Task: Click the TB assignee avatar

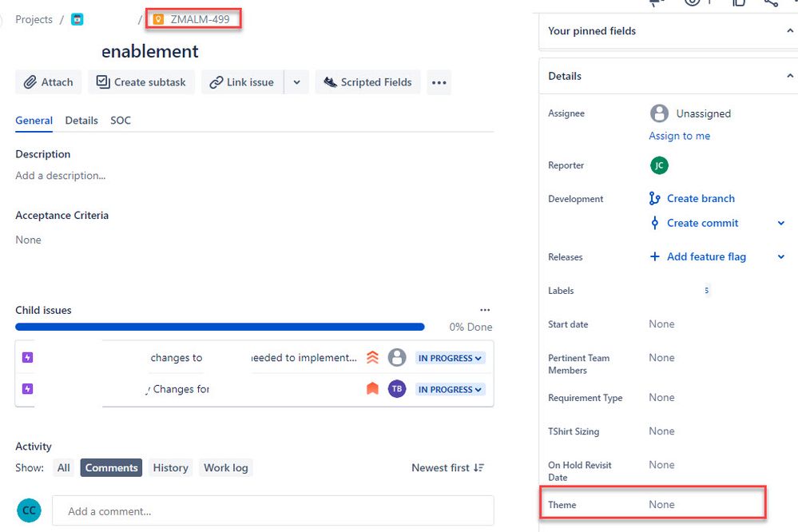Action: click(397, 389)
